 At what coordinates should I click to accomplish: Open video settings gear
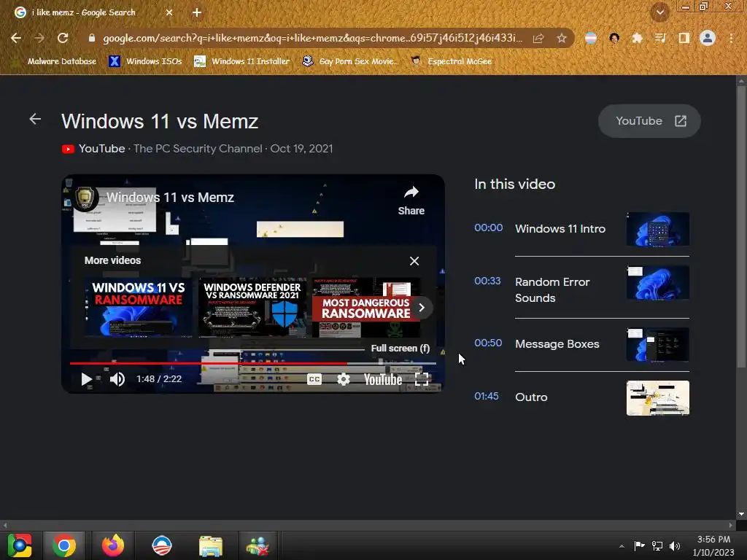coord(344,379)
